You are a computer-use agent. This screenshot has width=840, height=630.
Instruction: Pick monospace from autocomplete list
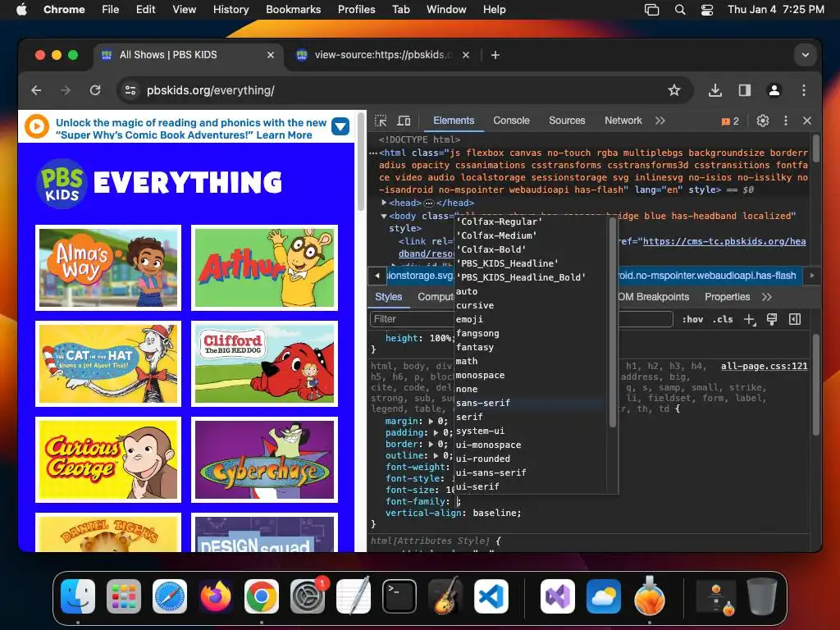480,375
